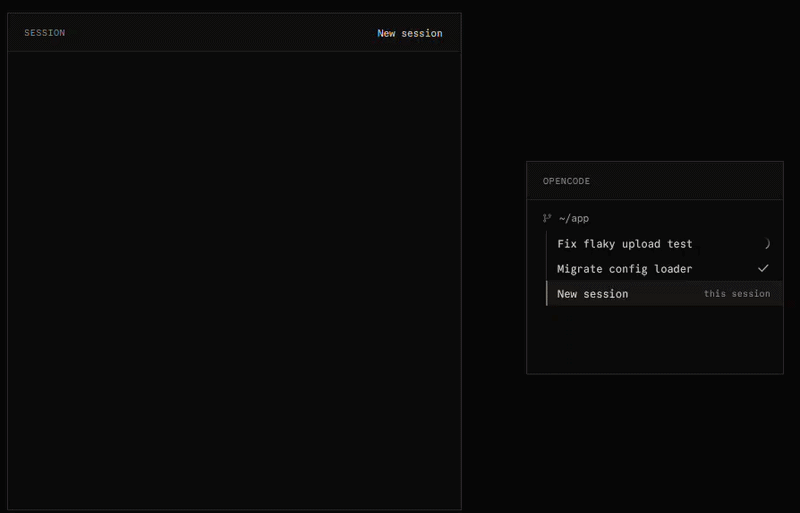Click the SESSION header label
Screen dimensions: 800x513
coord(45,33)
